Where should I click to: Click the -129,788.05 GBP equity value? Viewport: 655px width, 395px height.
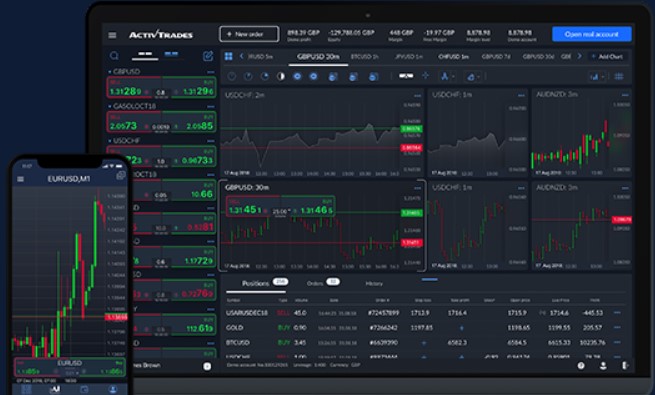pyautogui.click(x=351, y=33)
